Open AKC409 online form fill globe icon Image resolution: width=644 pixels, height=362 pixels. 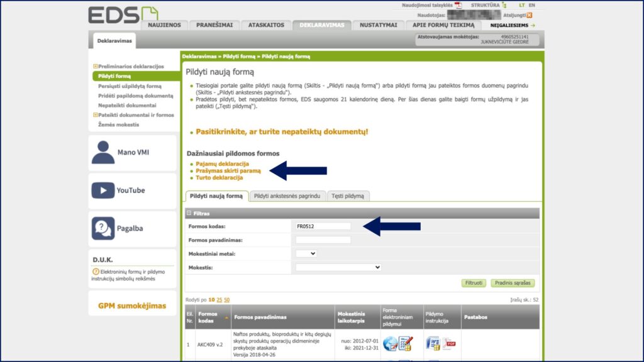pos(390,343)
